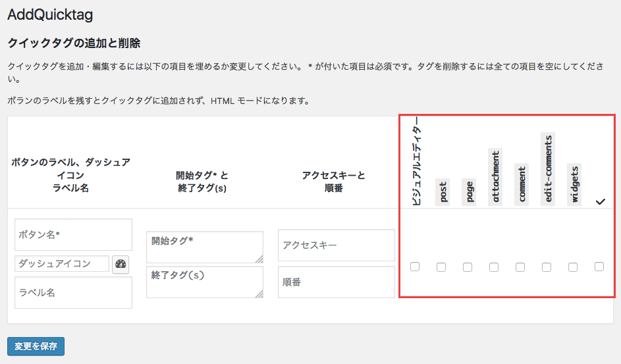Click the attachment column header label
The image size is (621, 364).
495,177
